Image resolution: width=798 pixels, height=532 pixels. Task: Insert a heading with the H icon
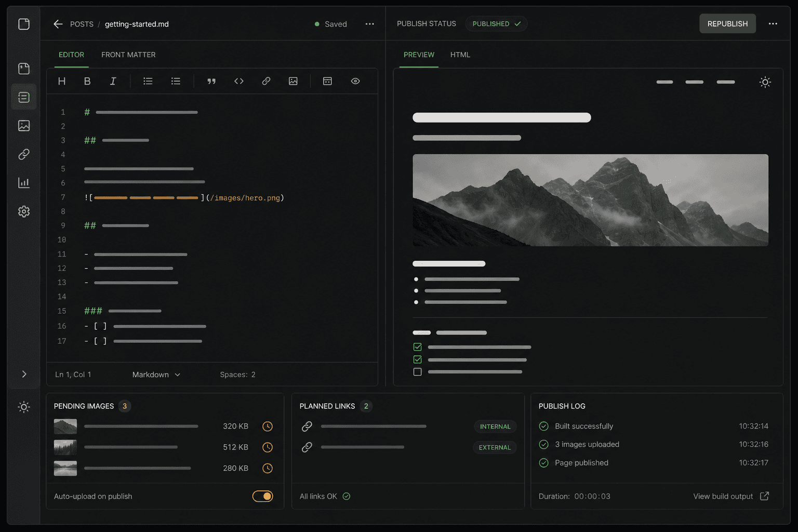pyautogui.click(x=62, y=81)
